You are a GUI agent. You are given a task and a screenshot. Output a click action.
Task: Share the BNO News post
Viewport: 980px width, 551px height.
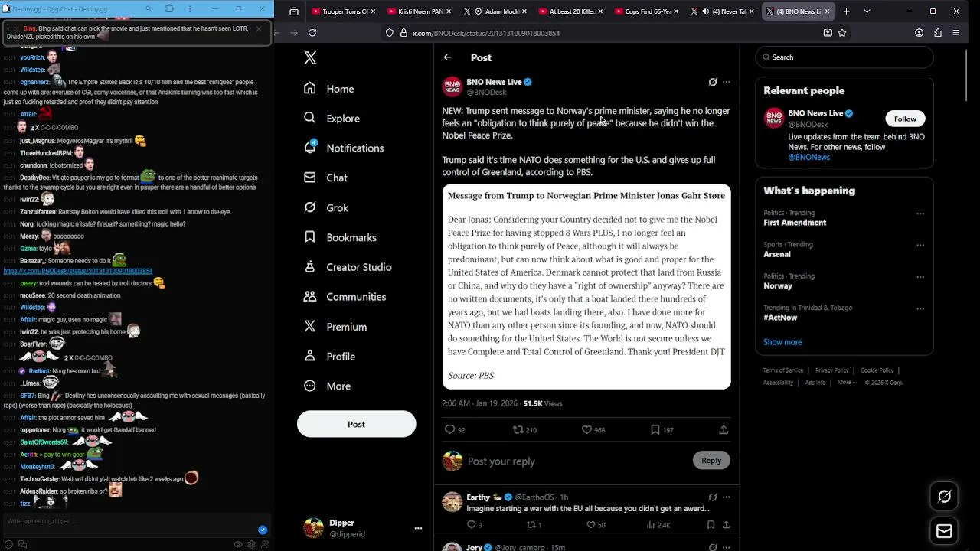(724, 430)
